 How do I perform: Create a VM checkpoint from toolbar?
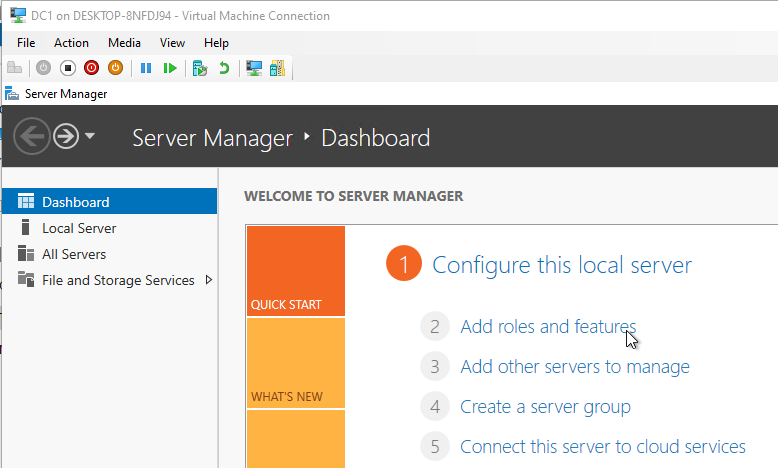(x=200, y=68)
